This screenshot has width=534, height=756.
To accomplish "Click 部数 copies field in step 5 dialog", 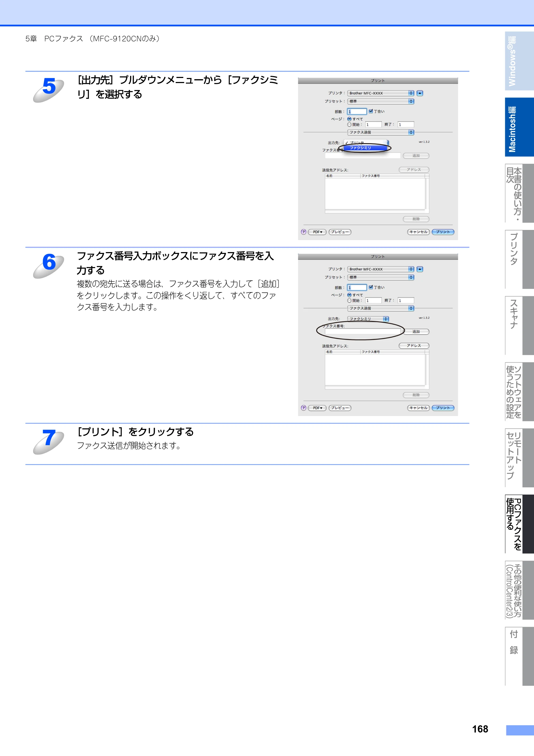I will pos(357,112).
